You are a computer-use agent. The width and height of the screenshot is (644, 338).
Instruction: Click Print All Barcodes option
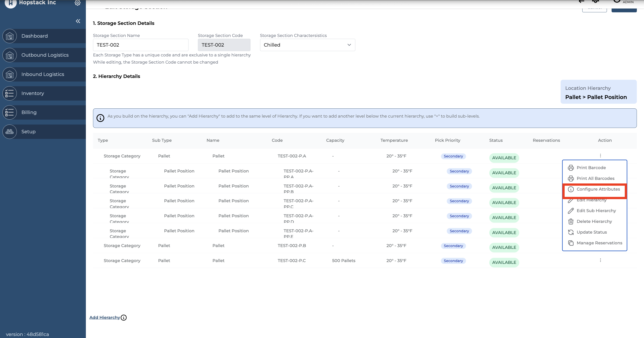tap(595, 179)
